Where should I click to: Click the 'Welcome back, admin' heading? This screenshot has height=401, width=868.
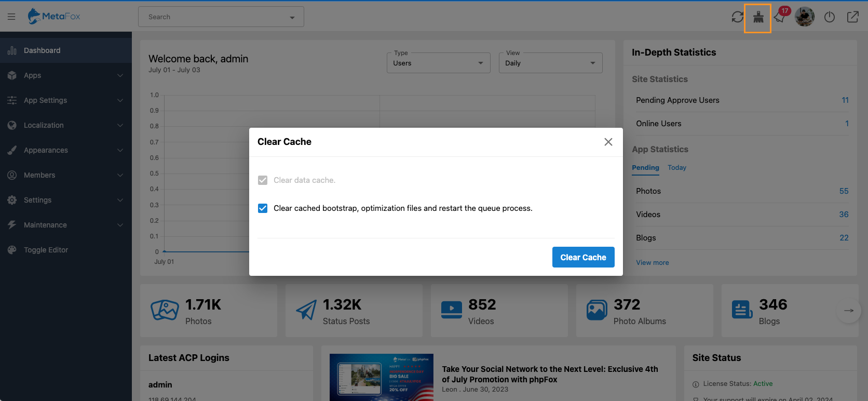[x=198, y=59]
